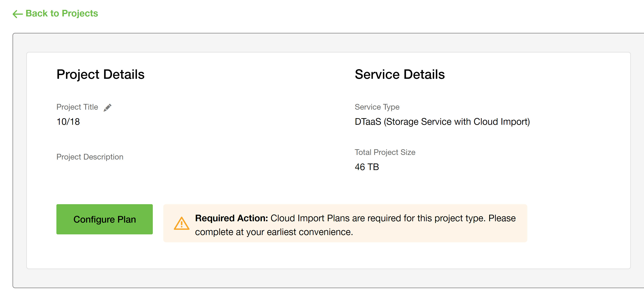This screenshot has width=644, height=302.
Task: Go back via the Back to Projects link
Action: [62, 13]
